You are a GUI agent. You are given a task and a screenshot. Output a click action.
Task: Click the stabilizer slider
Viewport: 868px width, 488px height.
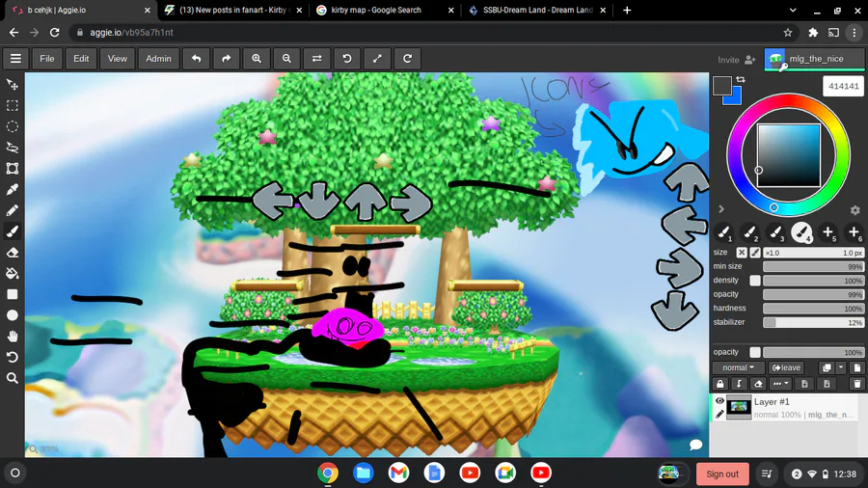pyautogui.click(x=813, y=322)
